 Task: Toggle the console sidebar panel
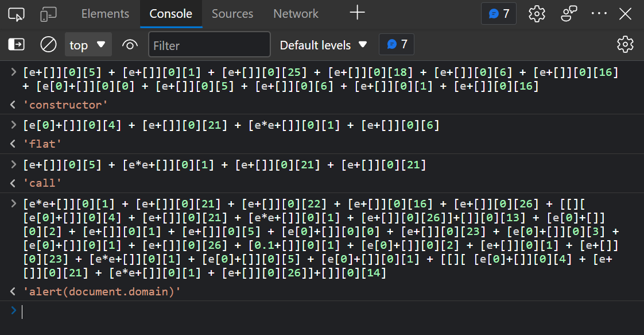[x=17, y=45]
